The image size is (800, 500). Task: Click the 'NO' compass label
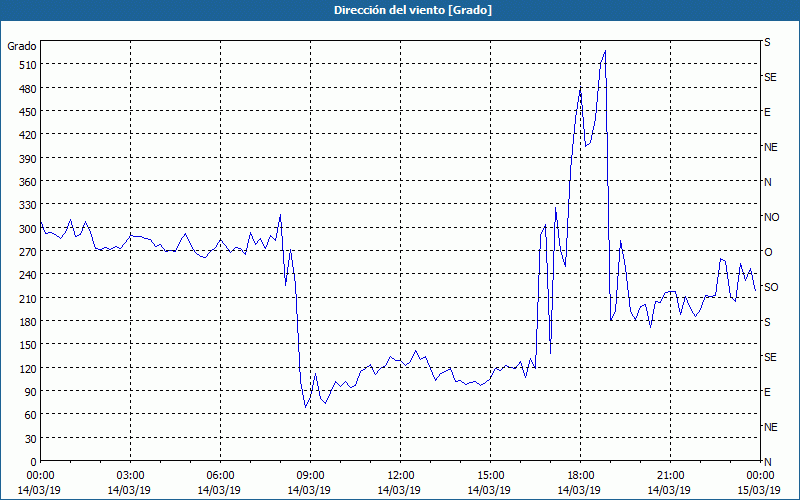(x=772, y=217)
